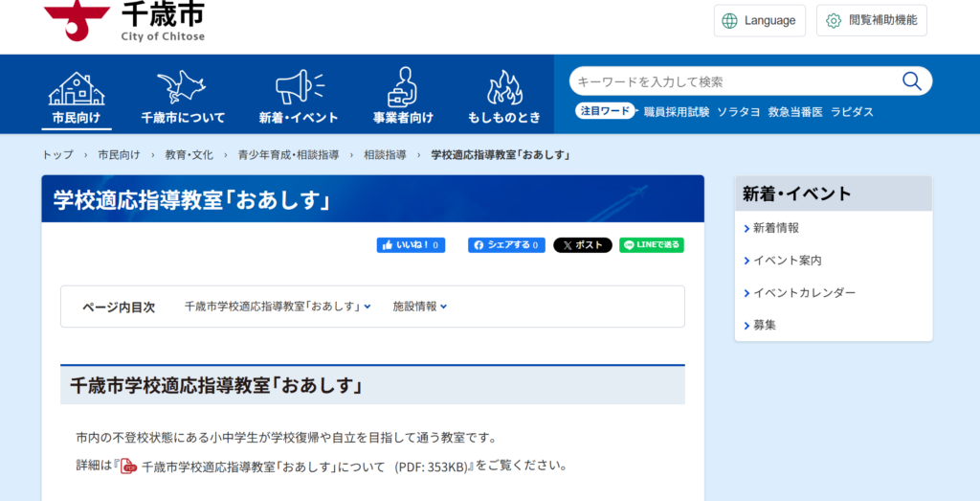This screenshot has width=980, height=501.
Task: Open the 閲覧補助機能 accessibility settings
Action: [871, 20]
